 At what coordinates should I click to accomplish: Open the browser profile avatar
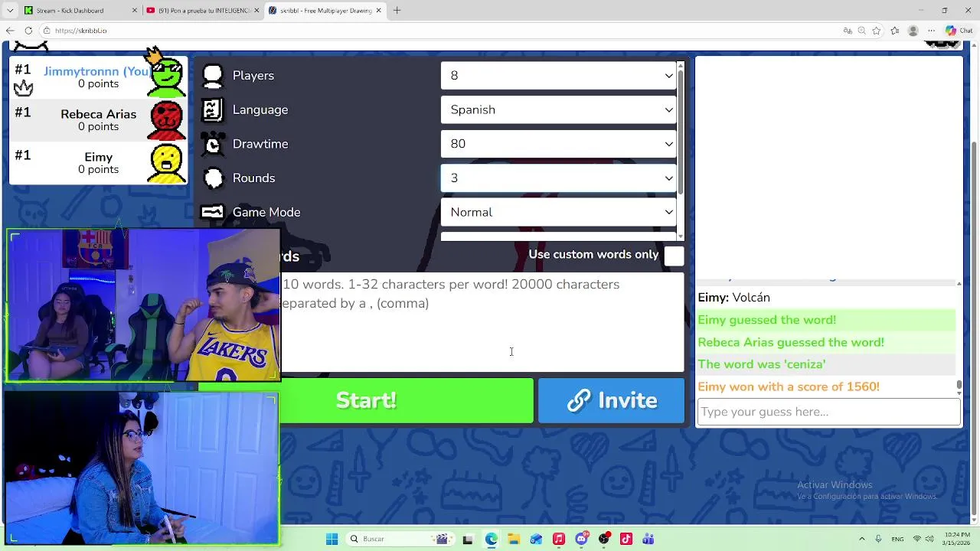click(913, 31)
